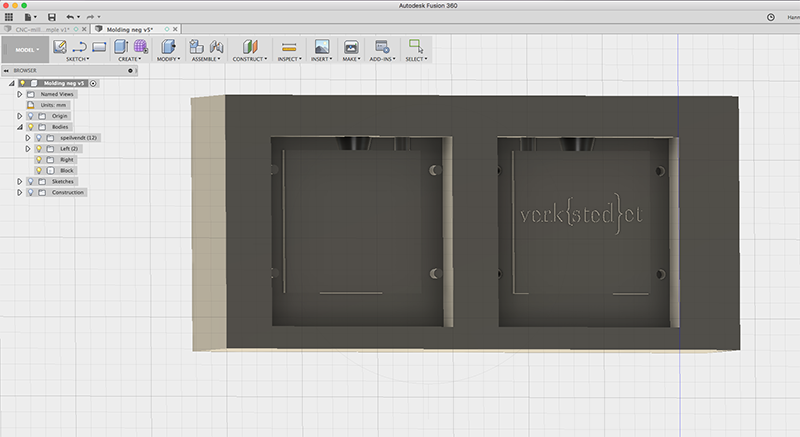800x437 pixels.
Task: Toggle visibility bulb of Construction folder
Action: coord(31,192)
